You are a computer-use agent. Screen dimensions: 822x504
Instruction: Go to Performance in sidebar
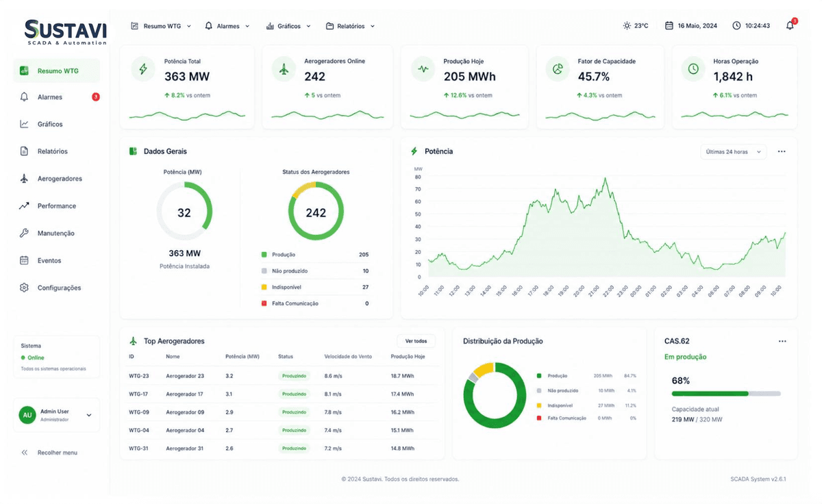point(56,206)
